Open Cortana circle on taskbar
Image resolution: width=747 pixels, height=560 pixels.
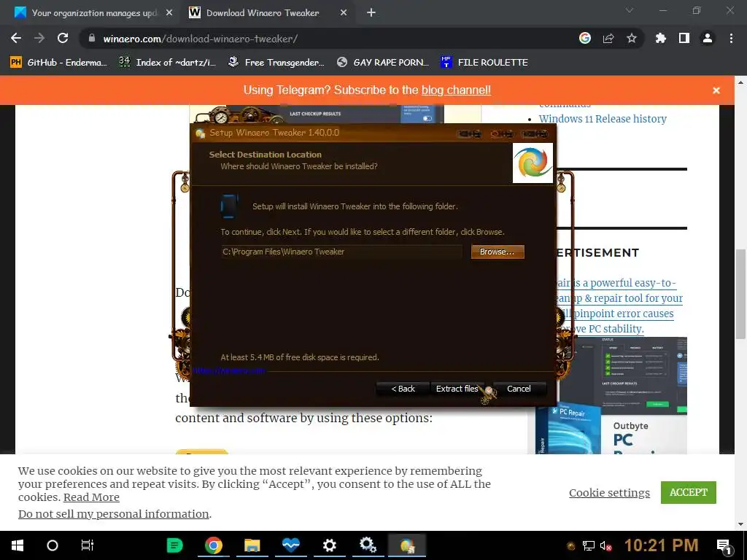click(x=53, y=545)
